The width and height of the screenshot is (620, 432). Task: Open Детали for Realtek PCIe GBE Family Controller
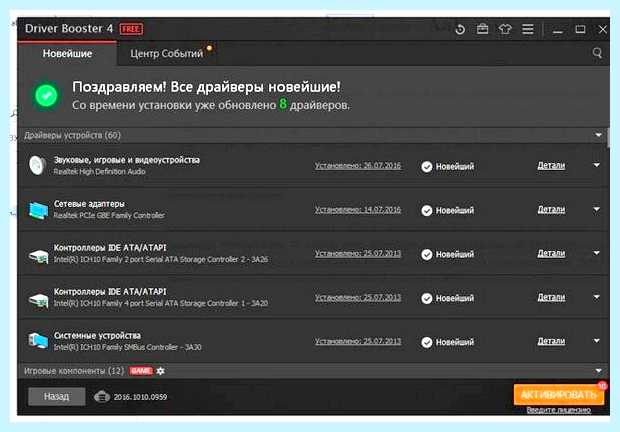point(551,209)
